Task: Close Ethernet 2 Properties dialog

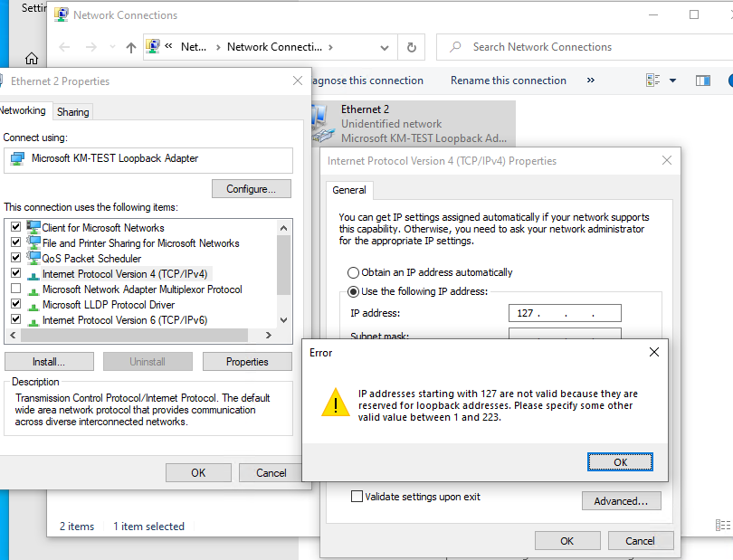Action: coord(298,81)
